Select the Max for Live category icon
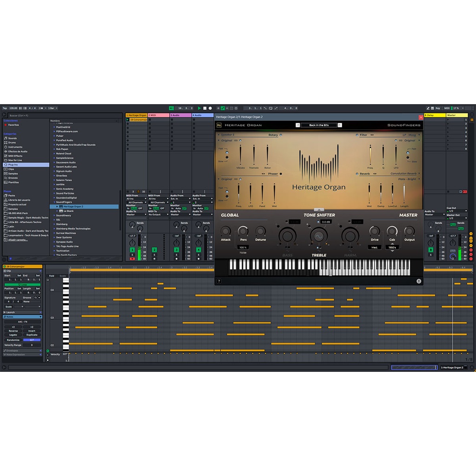 pos(6,160)
